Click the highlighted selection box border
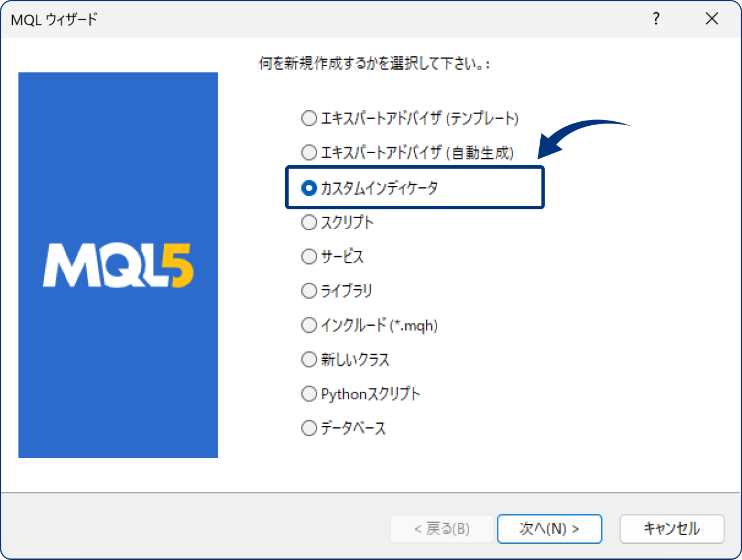Viewport: 742px width, 560px height. tap(414, 169)
